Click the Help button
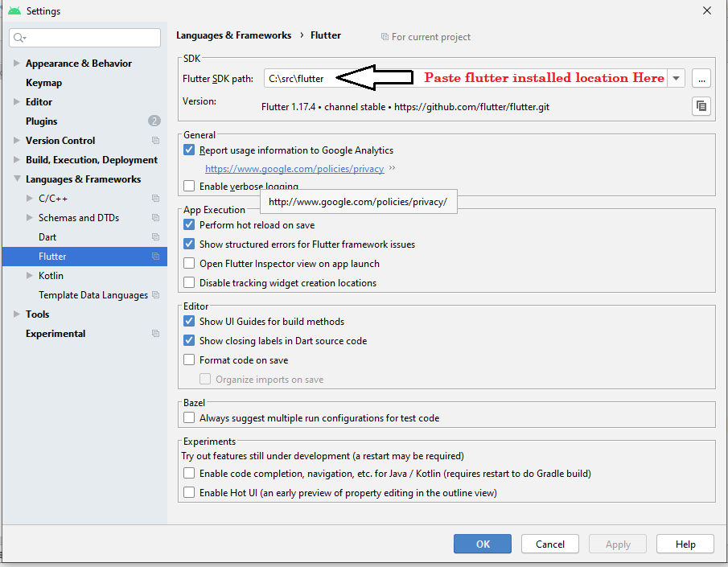The image size is (728, 567). [685, 544]
